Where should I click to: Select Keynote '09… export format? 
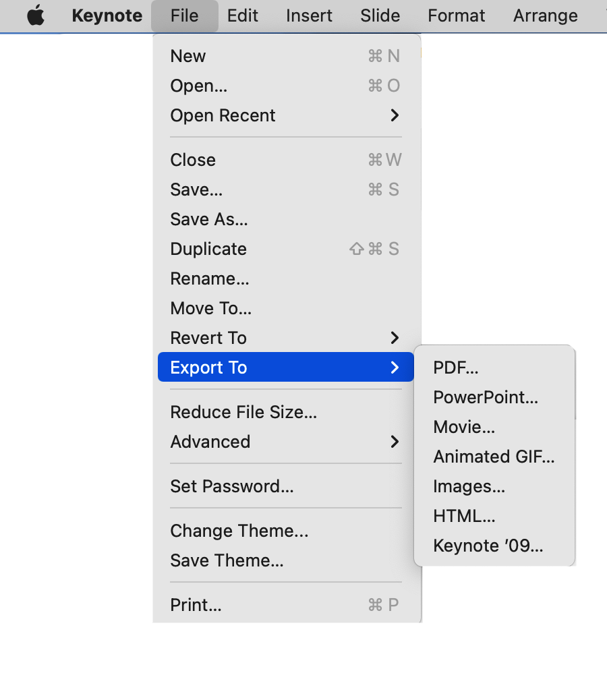point(488,546)
